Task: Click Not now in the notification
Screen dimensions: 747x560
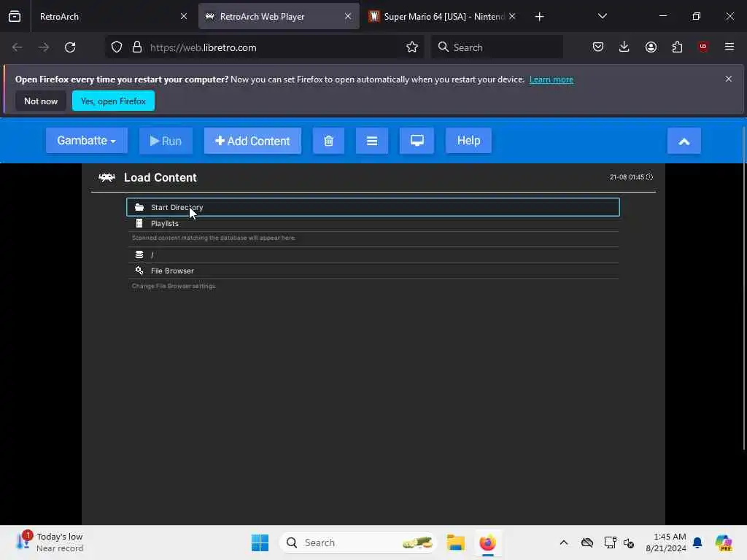Action: (x=41, y=101)
